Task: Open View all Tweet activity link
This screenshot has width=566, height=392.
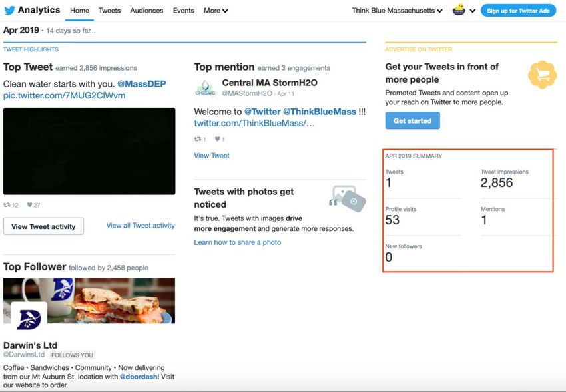Action: [x=141, y=226]
